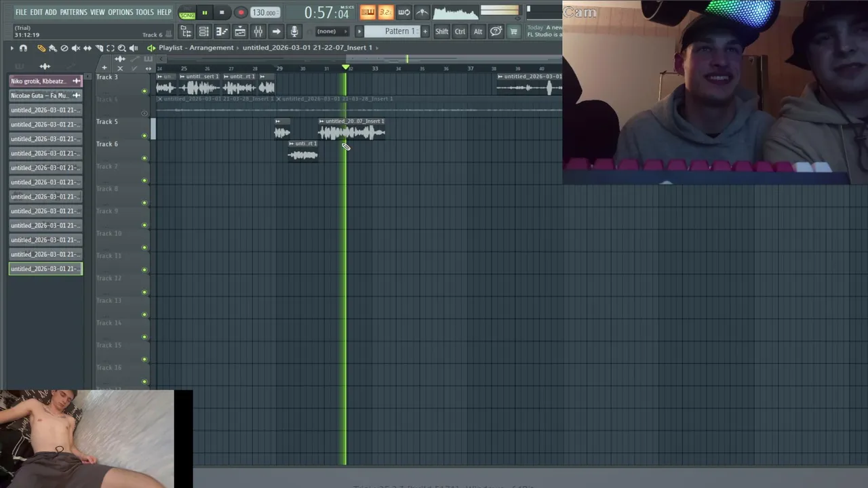This screenshot has width=868, height=488.
Task: Open the shopping cart store icon
Action: (x=513, y=31)
